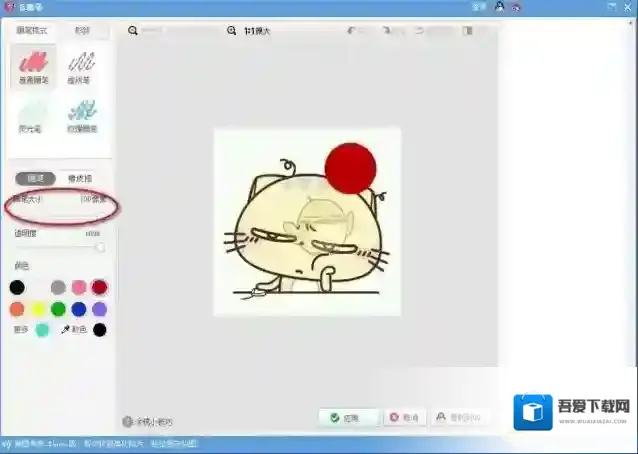Click the restore/reset arrow icon
Screen dimensions: 638x454
(419, 31)
